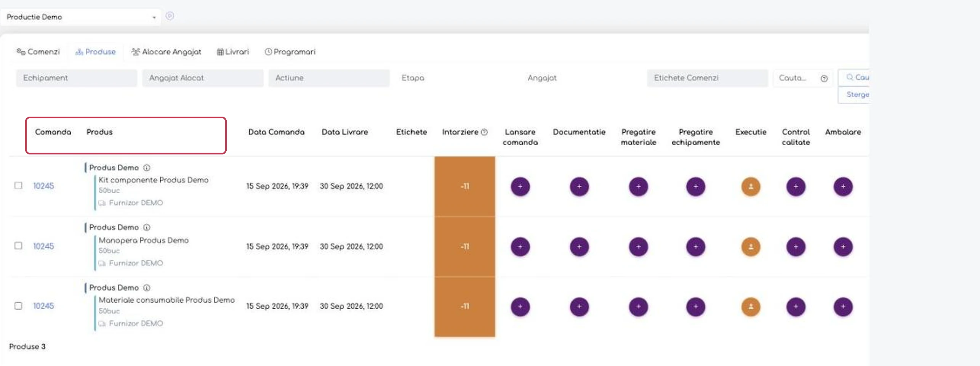The width and height of the screenshot is (980, 366).
Task: Click orange Executie user icon in Materiale consumabile row
Action: [x=751, y=307]
